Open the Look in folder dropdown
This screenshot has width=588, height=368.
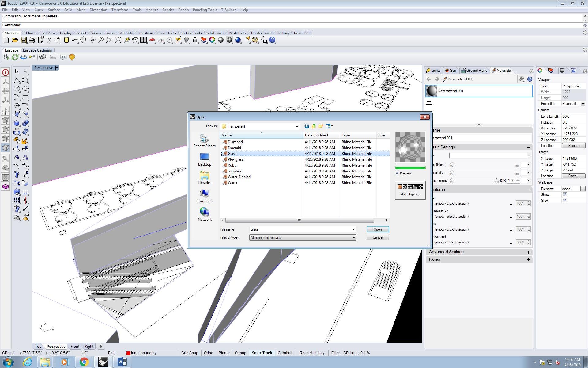(296, 126)
